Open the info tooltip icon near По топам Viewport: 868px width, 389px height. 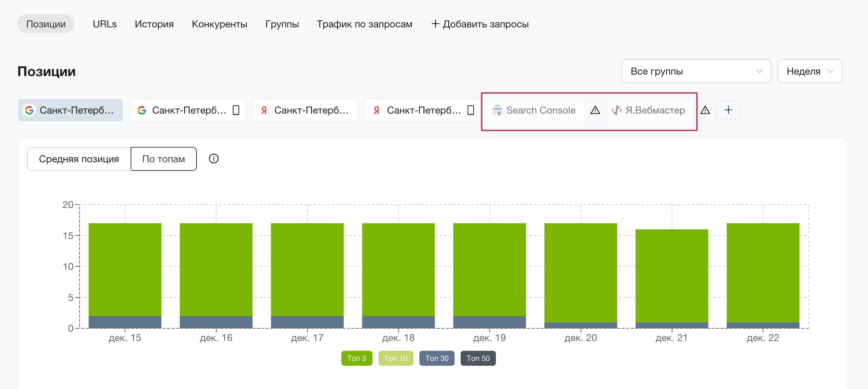[213, 159]
